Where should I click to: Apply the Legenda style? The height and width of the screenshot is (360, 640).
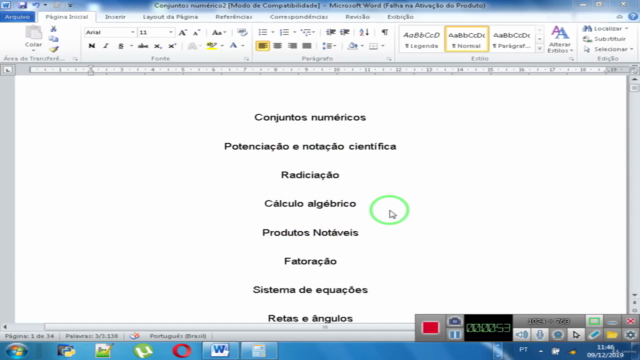(x=422, y=39)
